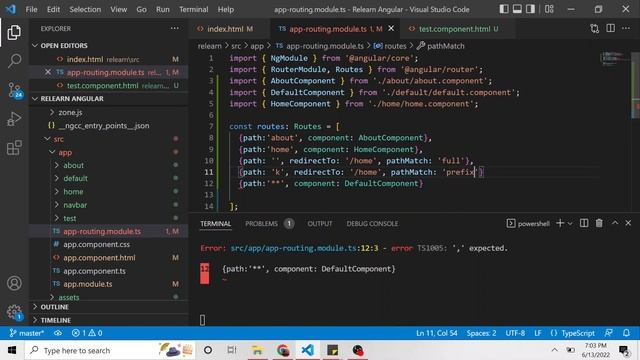Switch to the Debug Console tab

pyautogui.click(x=372, y=223)
